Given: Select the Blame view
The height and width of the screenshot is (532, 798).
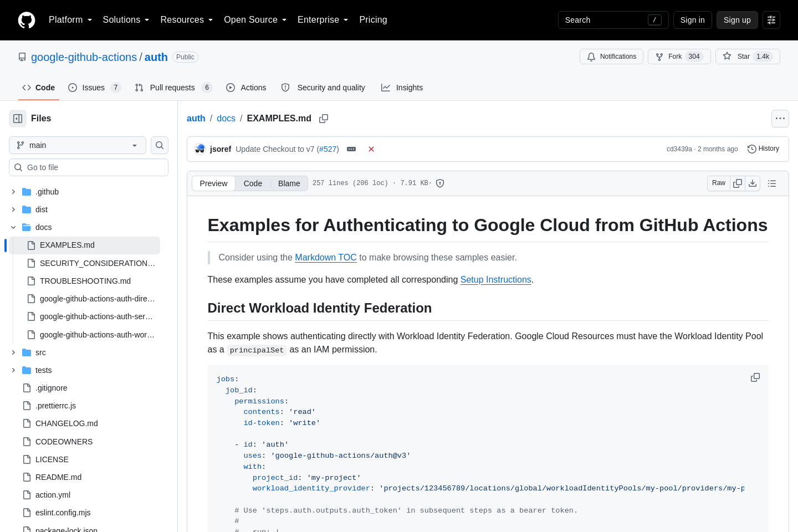Looking at the screenshot, I should [x=289, y=183].
